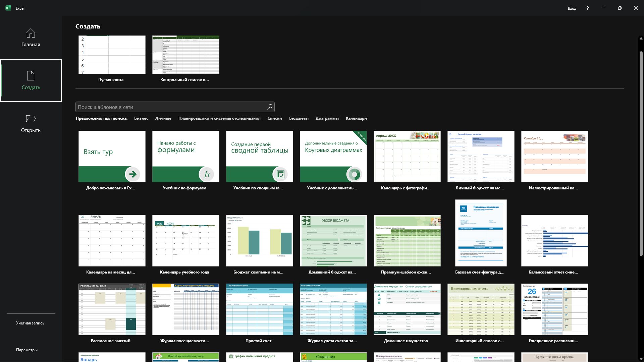The width and height of the screenshot is (644, 362).
Task: Click the Home (Главная) house icon
Action: click(x=31, y=33)
